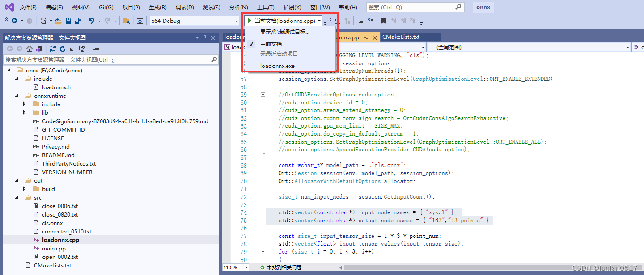Viewport: 644px width, 275px height.
Task: Collapse the code block at line 59
Action: point(263,95)
